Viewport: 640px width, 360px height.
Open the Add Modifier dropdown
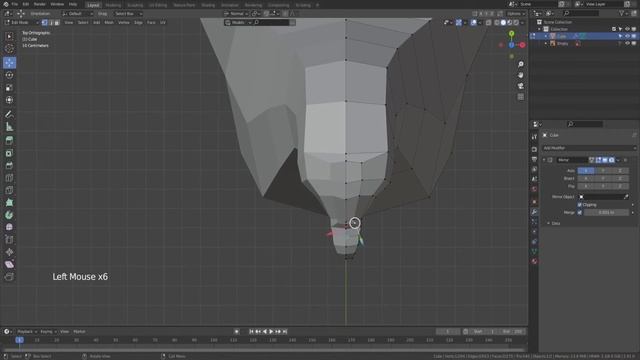coord(589,148)
